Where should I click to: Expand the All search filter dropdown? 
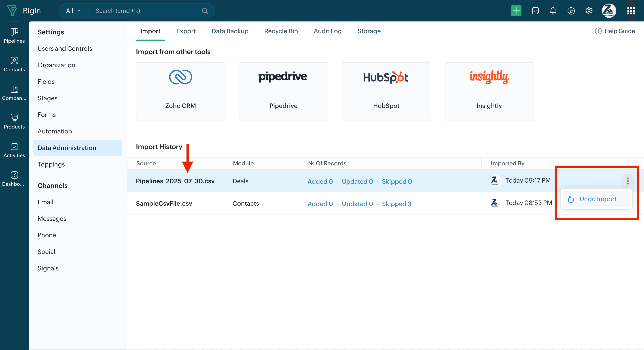pyautogui.click(x=73, y=11)
